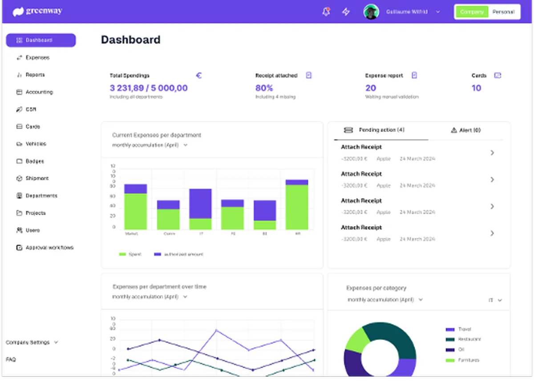Click the 80% receipt value
This screenshot has width=534, height=392.
coord(264,88)
